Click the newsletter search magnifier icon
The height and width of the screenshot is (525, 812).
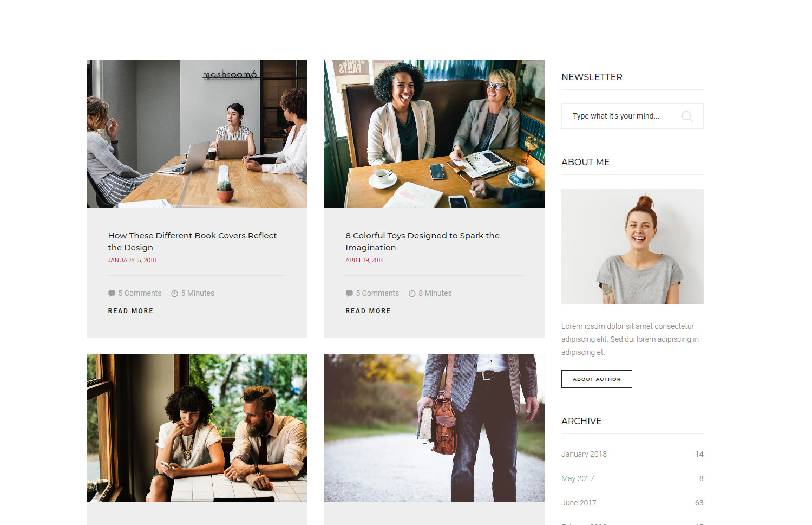point(687,116)
